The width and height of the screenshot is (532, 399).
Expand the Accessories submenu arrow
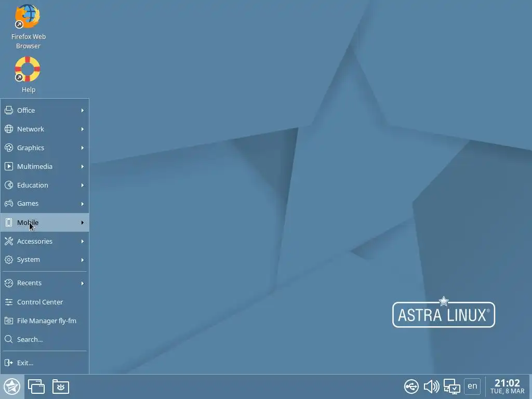click(83, 241)
